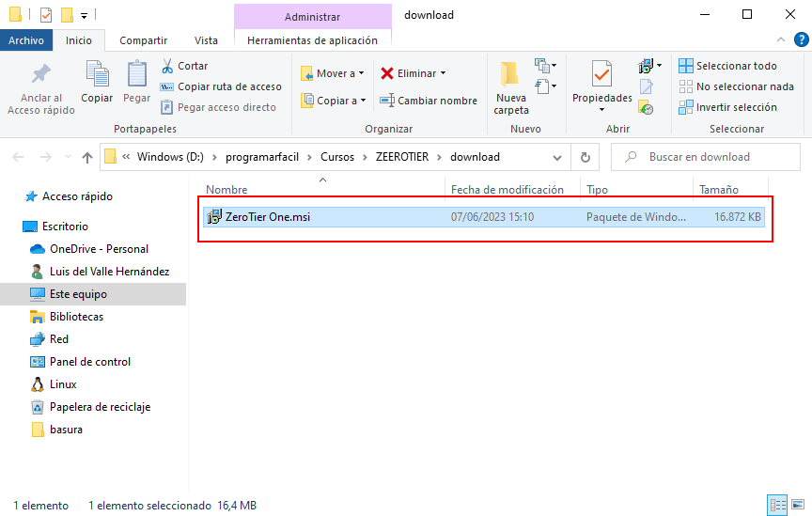The width and height of the screenshot is (812, 516).
Task: Click the Pegar clipboard icon
Action: coord(136,74)
